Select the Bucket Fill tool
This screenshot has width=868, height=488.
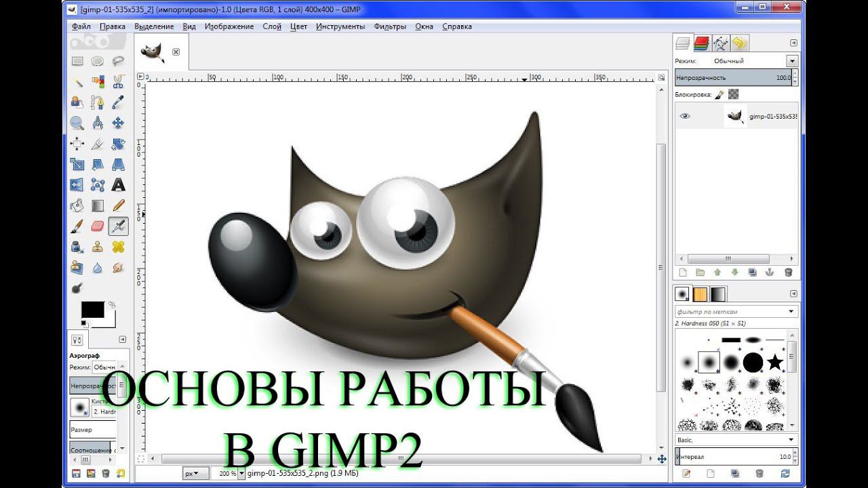point(77,205)
